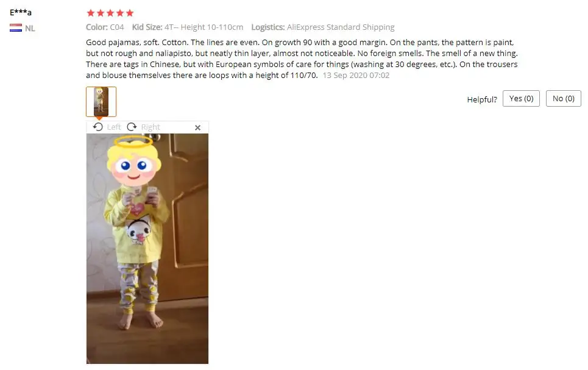The width and height of the screenshot is (588, 370).
Task: Click the enlarged child pajamas photo
Action: coord(147,249)
